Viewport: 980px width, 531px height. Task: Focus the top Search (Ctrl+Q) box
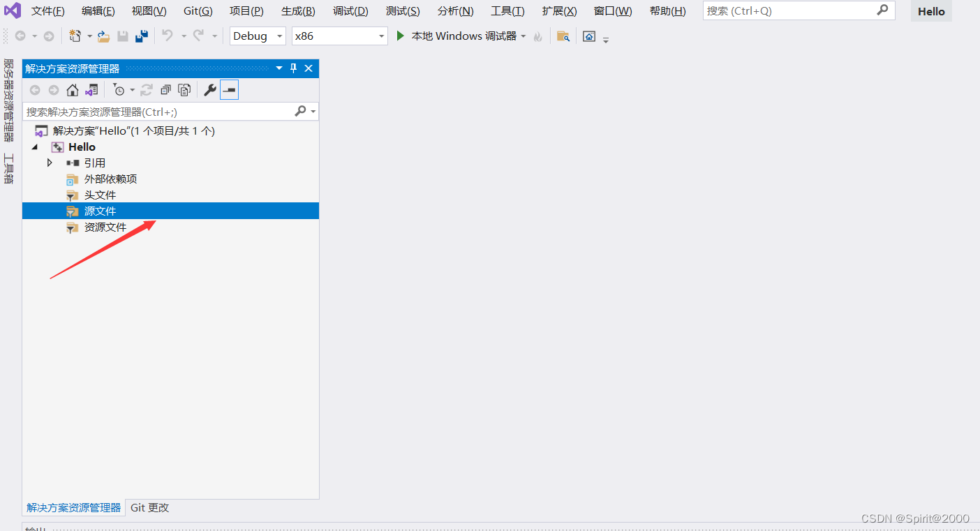[799, 10]
